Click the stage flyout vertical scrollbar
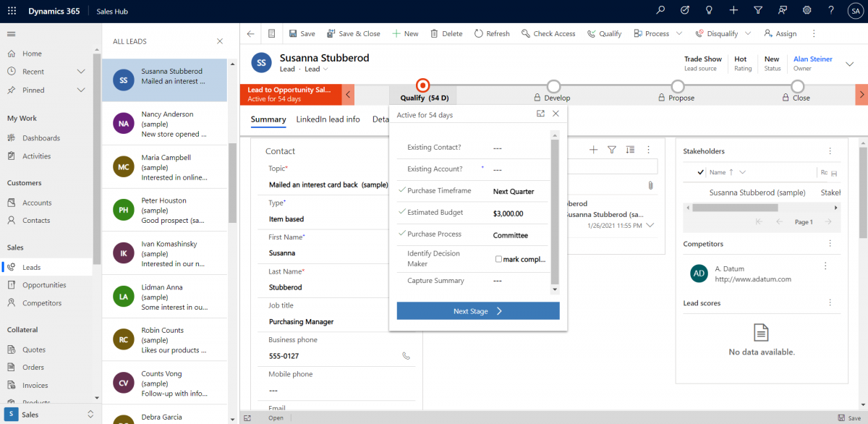This screenshot has width=868, height=424. [555, 211]
